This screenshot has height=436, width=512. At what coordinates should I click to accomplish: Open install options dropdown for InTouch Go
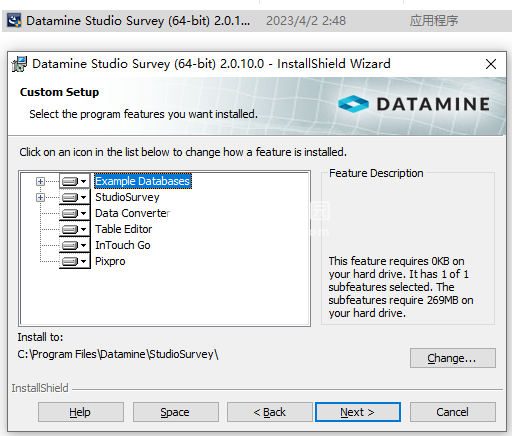click(x=75, y=245)
